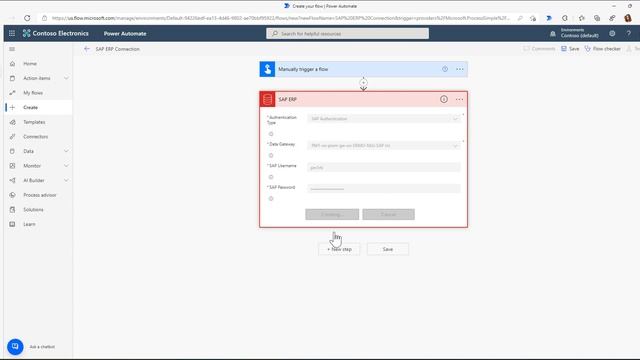The image size is (640, 360).
Task: Click Save in the top command bar
Action: [570, 49]
